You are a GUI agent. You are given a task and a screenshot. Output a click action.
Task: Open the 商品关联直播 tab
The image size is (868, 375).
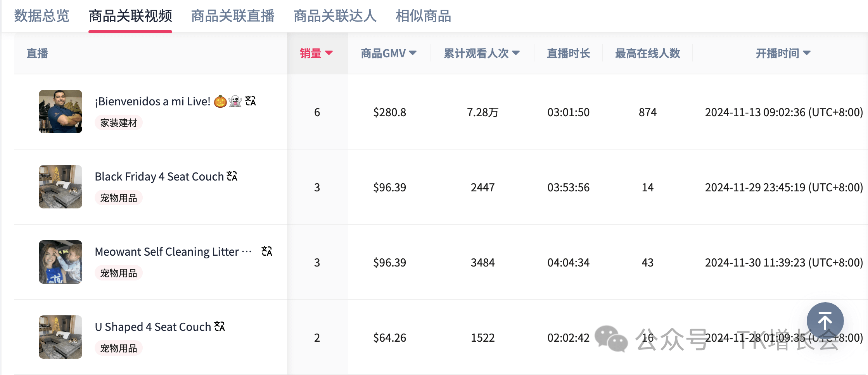233,16
